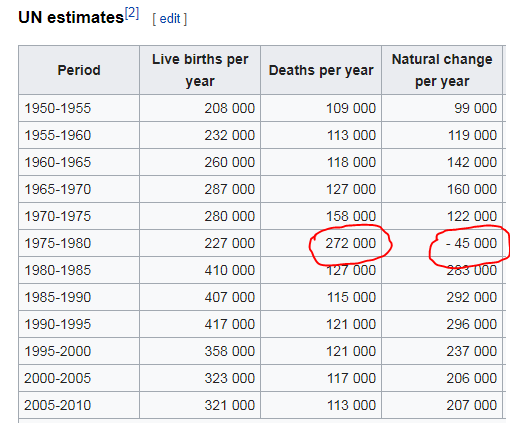Click the 323 000 live births value

pos(230,378)
